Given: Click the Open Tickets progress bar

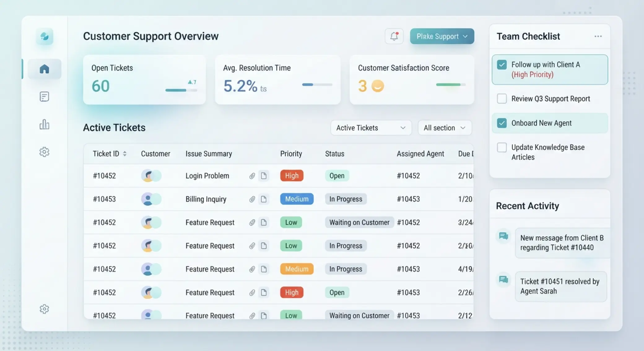Looking at the screenshot, I should (181, 90).
